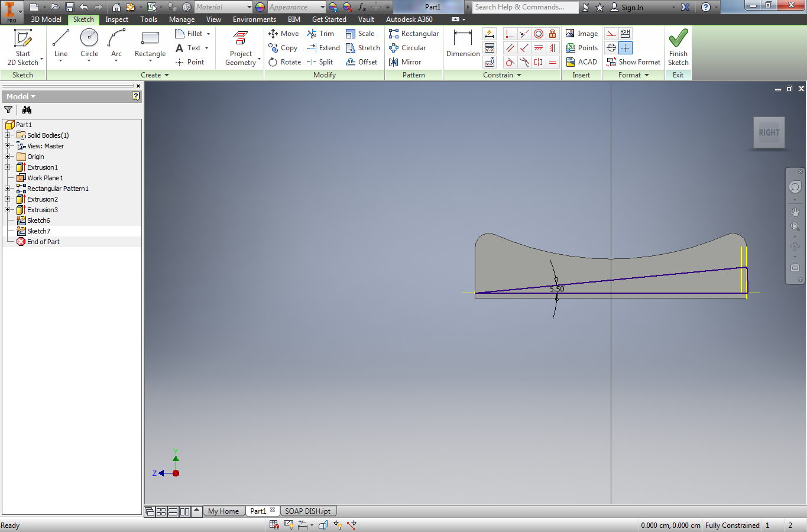Click the RIGHT face of ViewCube
807x532 pixels.
[769, 132]
